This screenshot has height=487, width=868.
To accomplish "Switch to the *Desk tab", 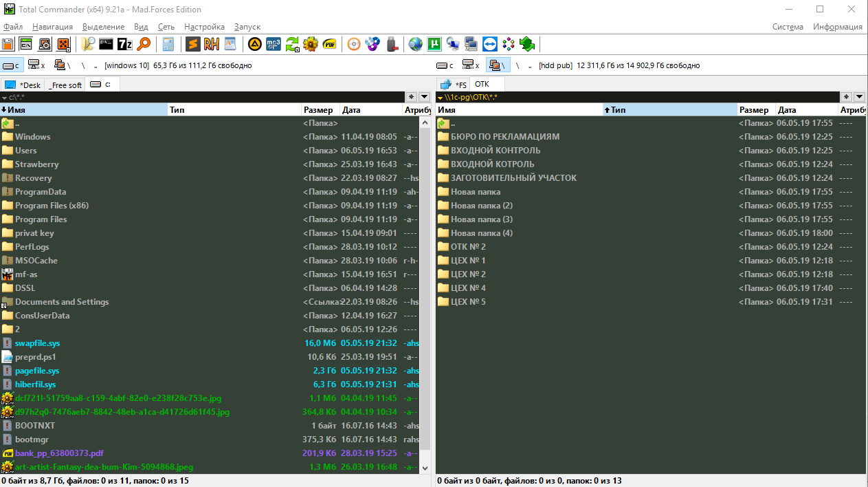I will [23, 85].
